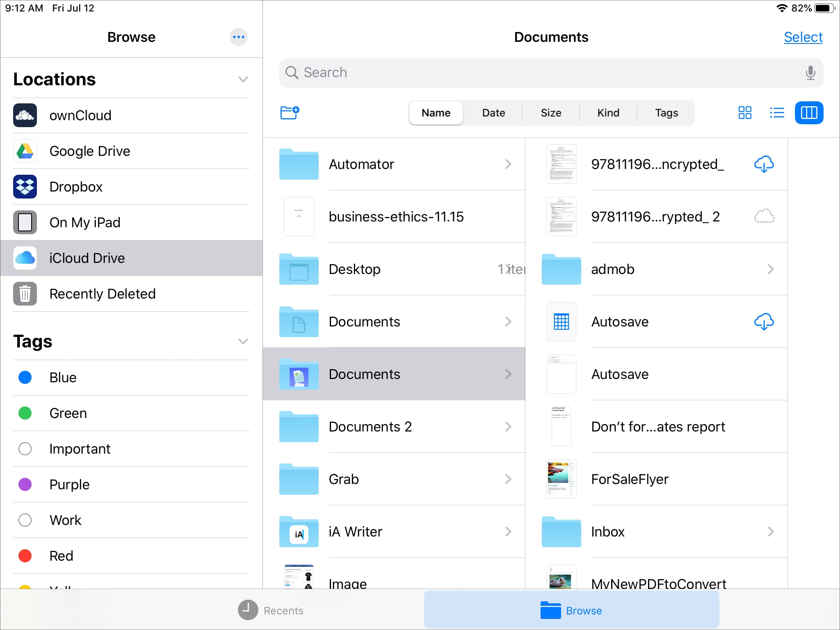840x630 pixels.
Task: Open the iA Writer folder
Action: (x=394, y=532)
